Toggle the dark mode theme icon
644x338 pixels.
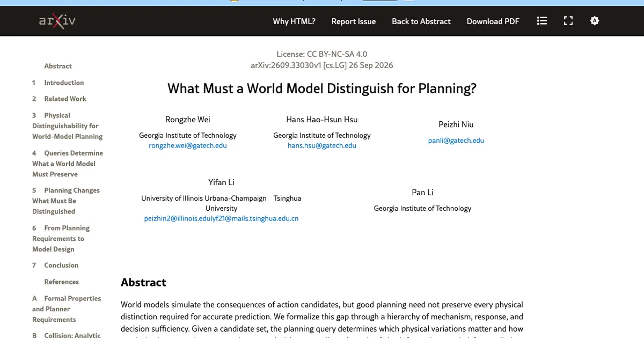pyautogui.click(x=594, y=21)
